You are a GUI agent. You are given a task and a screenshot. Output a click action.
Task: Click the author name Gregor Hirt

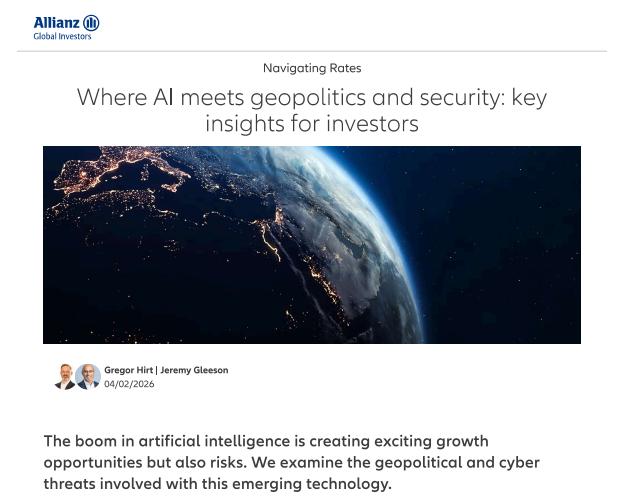(x=128, y=370)
